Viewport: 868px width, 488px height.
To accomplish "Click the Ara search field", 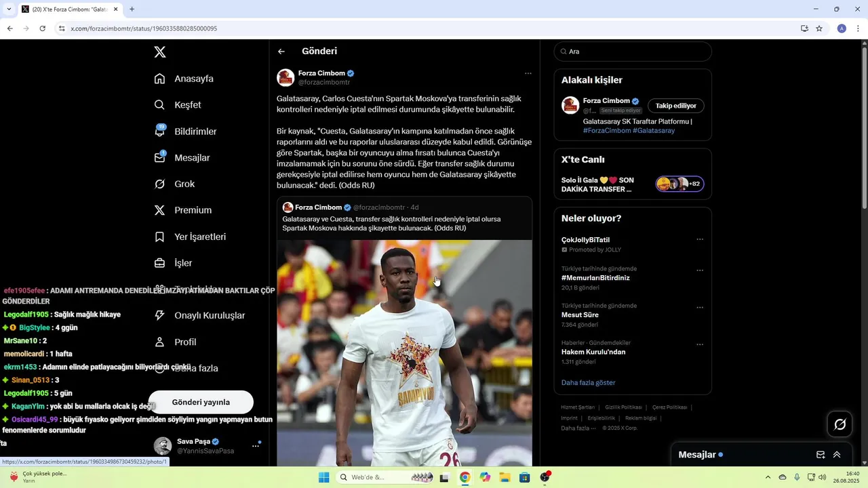I will 633,52.
